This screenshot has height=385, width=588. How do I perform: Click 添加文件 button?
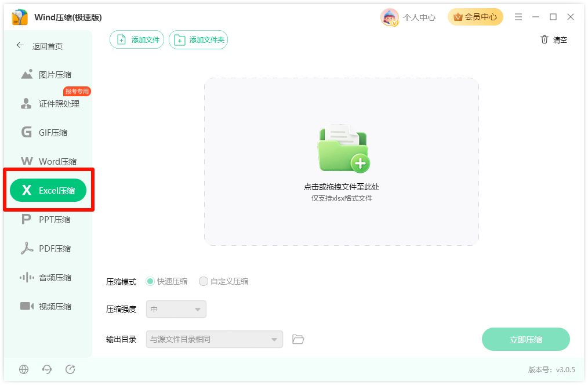pos(136,40)
